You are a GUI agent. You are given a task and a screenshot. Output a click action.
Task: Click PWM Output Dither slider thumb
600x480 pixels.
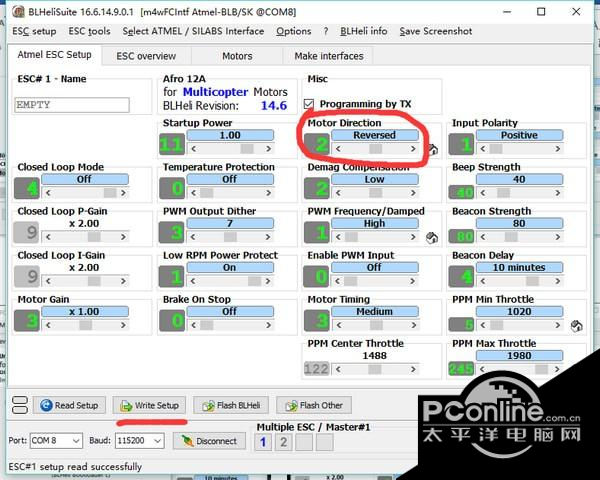coord(230,237)
